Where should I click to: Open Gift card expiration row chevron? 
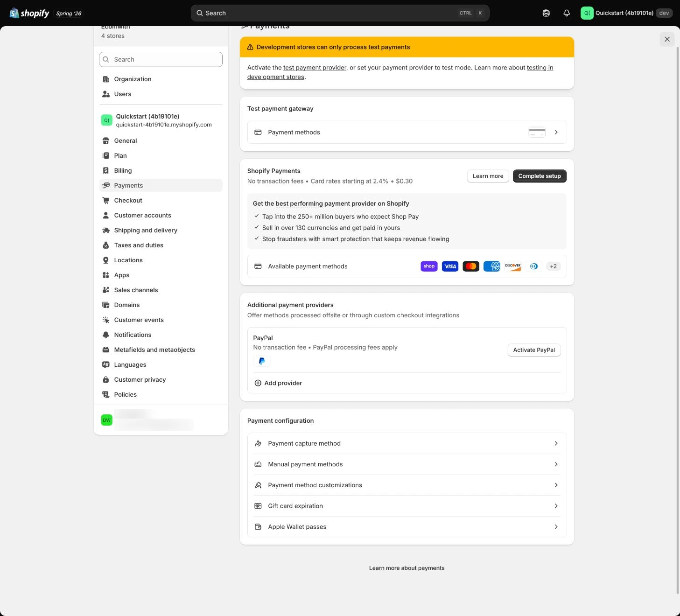[x=556, y=506]
